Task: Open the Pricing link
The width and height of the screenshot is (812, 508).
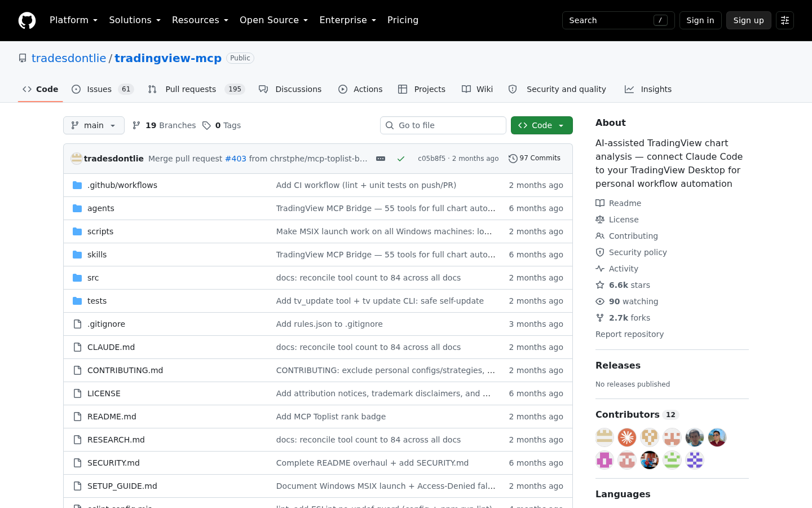Action: (x=403, y=20)
